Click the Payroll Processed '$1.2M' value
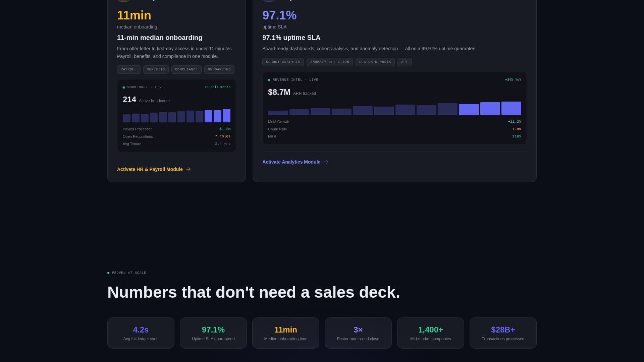Viewport: 644px width, 362px height. (x=225, y=129)
